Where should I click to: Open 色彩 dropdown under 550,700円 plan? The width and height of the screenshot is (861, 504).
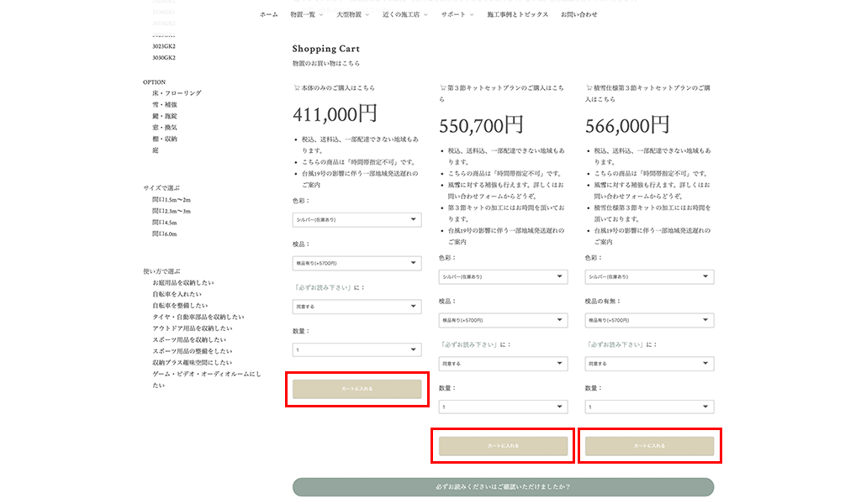pyautogui.click(x=503, y=277)
